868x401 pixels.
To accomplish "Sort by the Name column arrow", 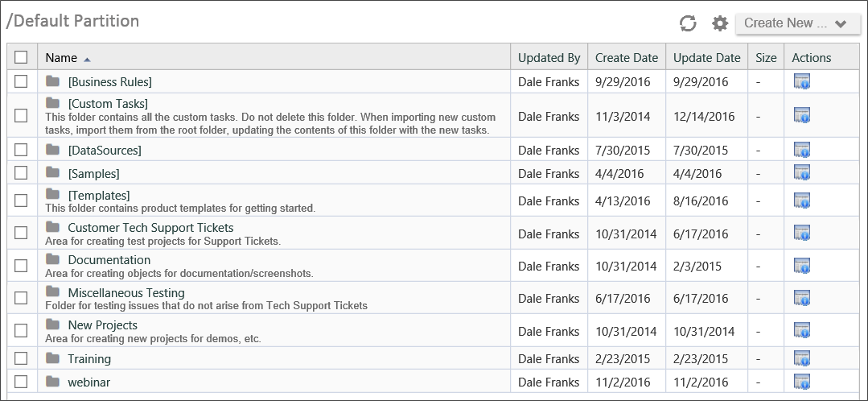I will [x=87, y=59].
